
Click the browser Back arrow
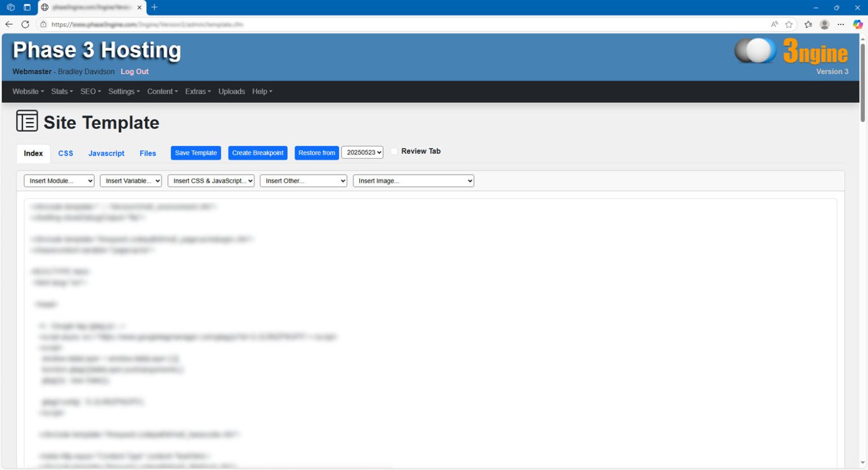(x=9, y=24)
